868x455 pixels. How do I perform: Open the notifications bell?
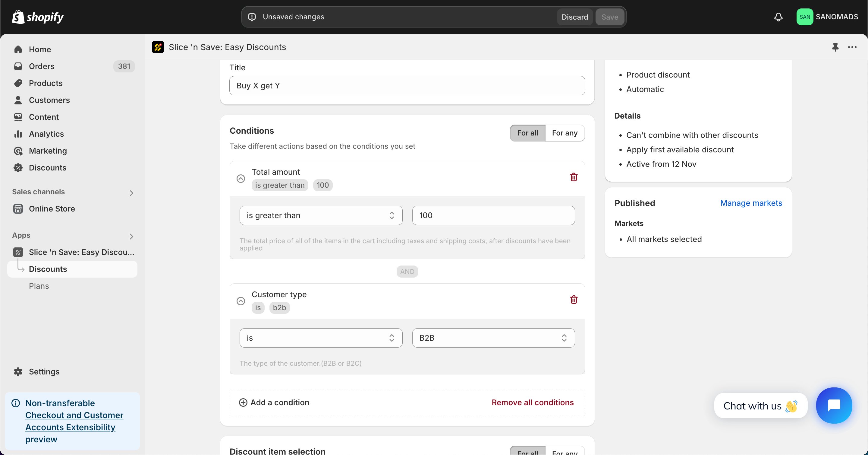778,17
